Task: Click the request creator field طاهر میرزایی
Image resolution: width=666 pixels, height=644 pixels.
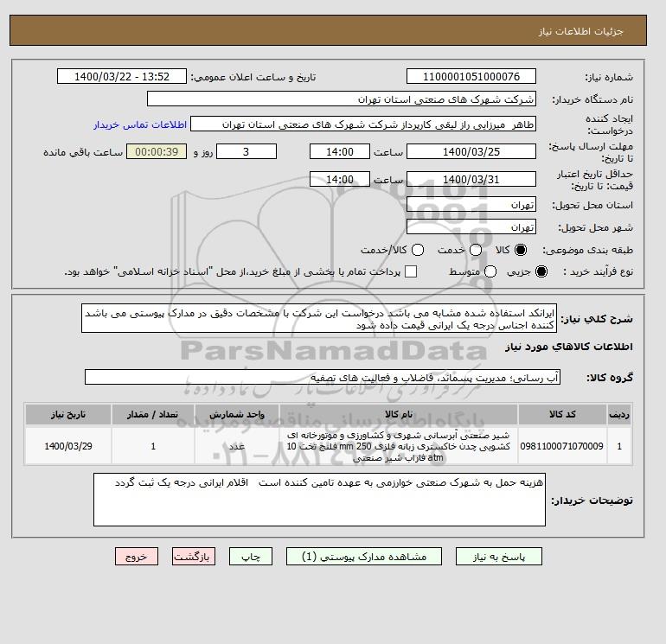Action: 363,124
